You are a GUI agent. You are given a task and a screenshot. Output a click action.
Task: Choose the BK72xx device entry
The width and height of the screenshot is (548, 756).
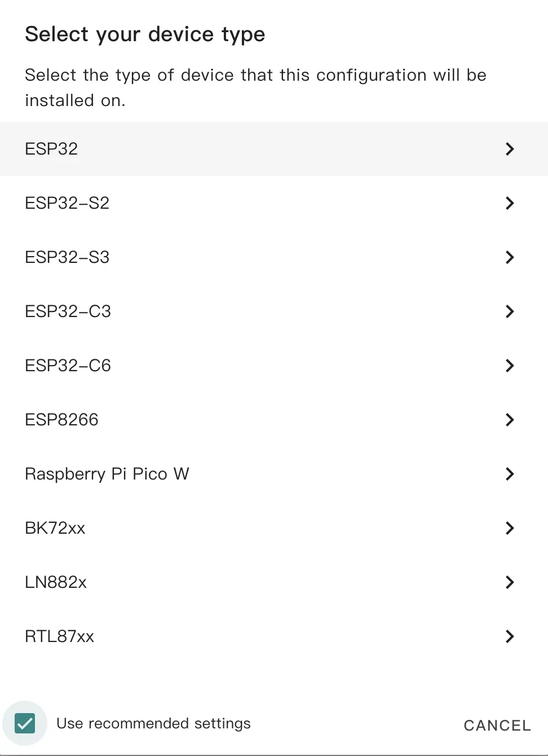pyautogui.click(x=55, y=528)
